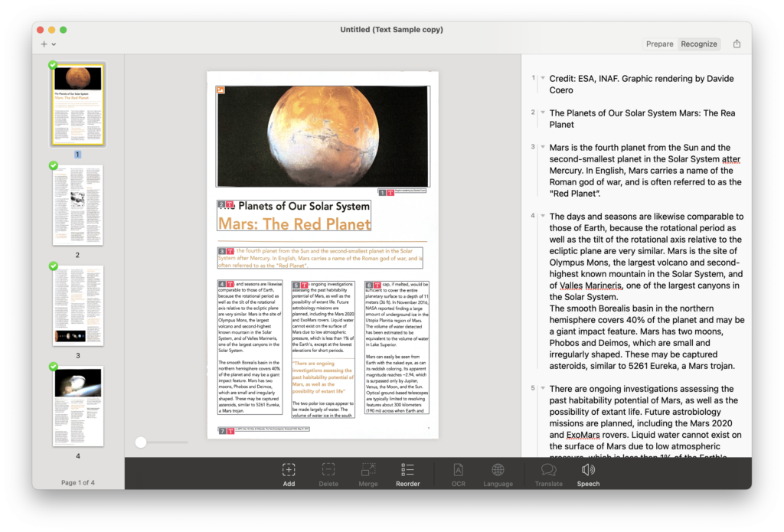Screen dimensions: 784x532
Task: Switch to the Recognize tab
Action: point(698,44)
